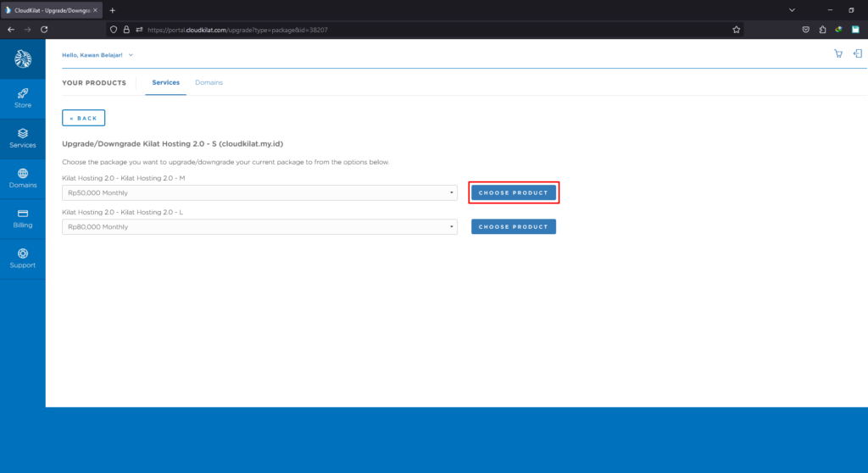Open the shopping cart icon
This screenshot has width=868, height=473.
(838, 53)
